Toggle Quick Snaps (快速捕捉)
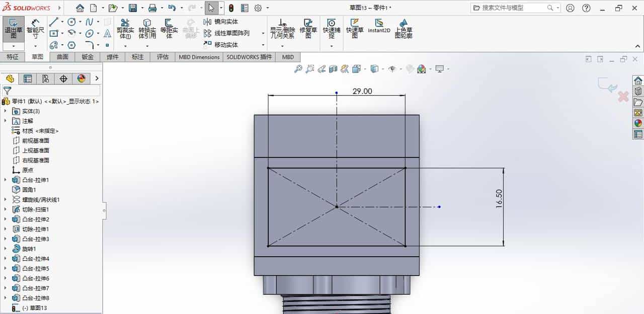The height and width of the screenshot is (314, 644). 332,29
